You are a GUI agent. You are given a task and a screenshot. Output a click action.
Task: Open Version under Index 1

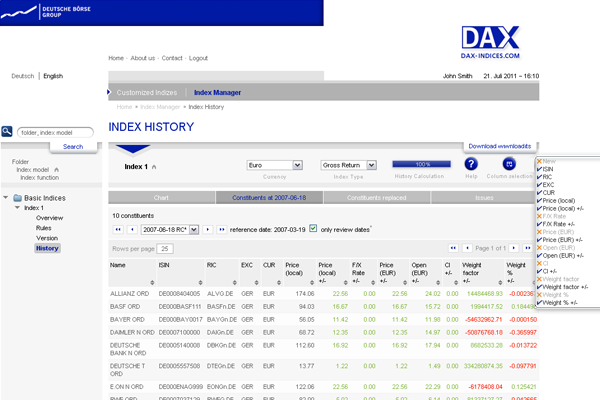click(47, 238)
